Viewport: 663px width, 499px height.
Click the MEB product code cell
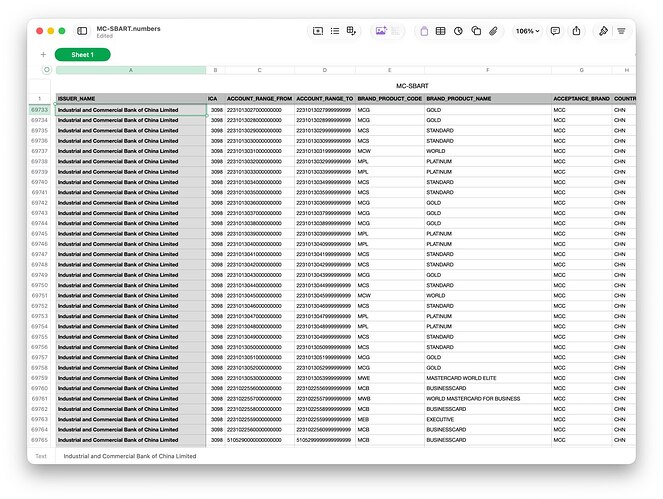point(390,419)
